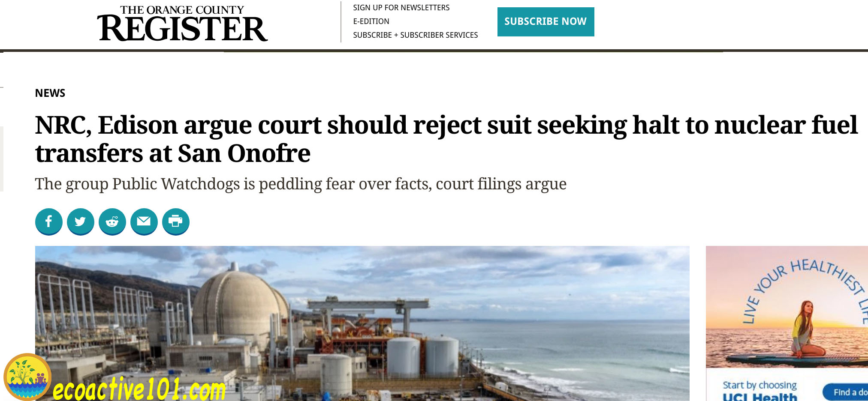Viewport: 868px width, 401px height.
Task: Open the San Onofre plant photo
Action: coord(362,323)
